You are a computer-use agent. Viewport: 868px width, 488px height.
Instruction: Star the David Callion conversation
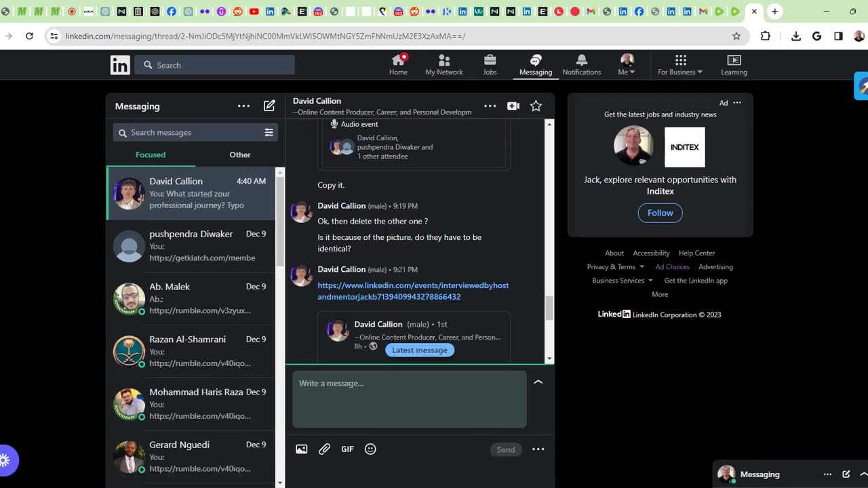click(x=536, y=106)
